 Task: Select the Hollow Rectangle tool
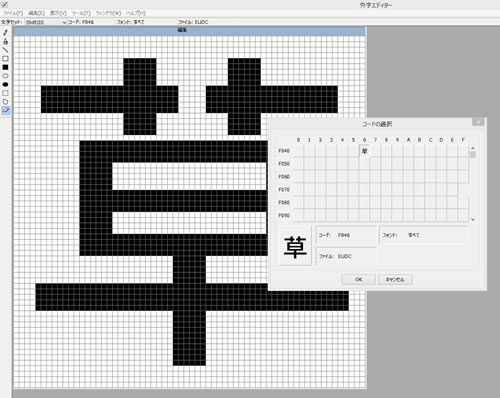(x=5, y=59)
